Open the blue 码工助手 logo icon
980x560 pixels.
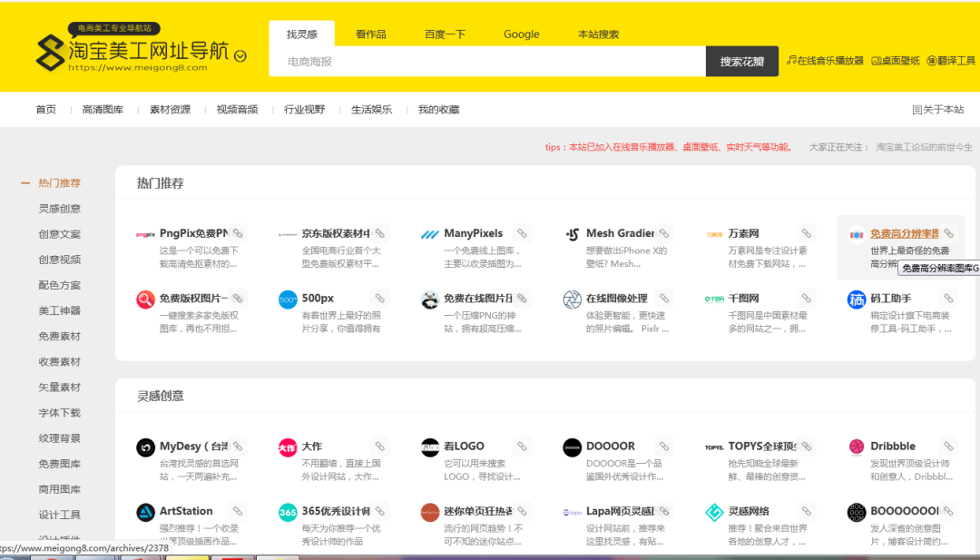coord(857,300)
